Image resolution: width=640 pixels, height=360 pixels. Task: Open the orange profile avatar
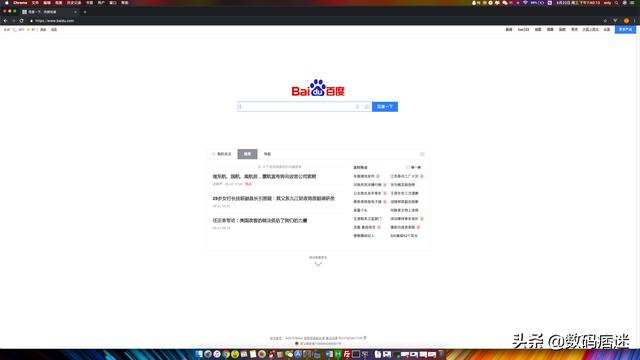626,21
